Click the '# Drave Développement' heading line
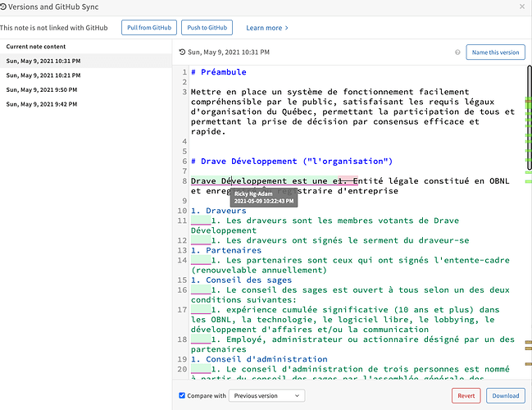 [292, 162]
